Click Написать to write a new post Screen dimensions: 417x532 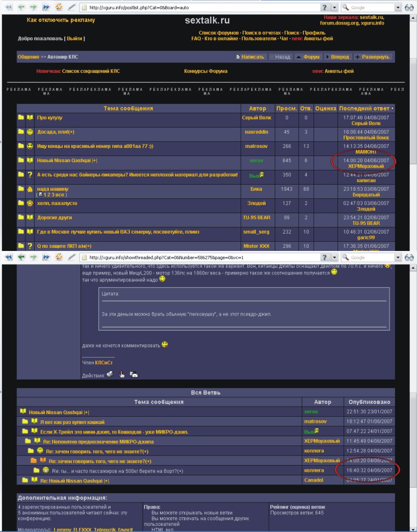click(x=250, y=57)
